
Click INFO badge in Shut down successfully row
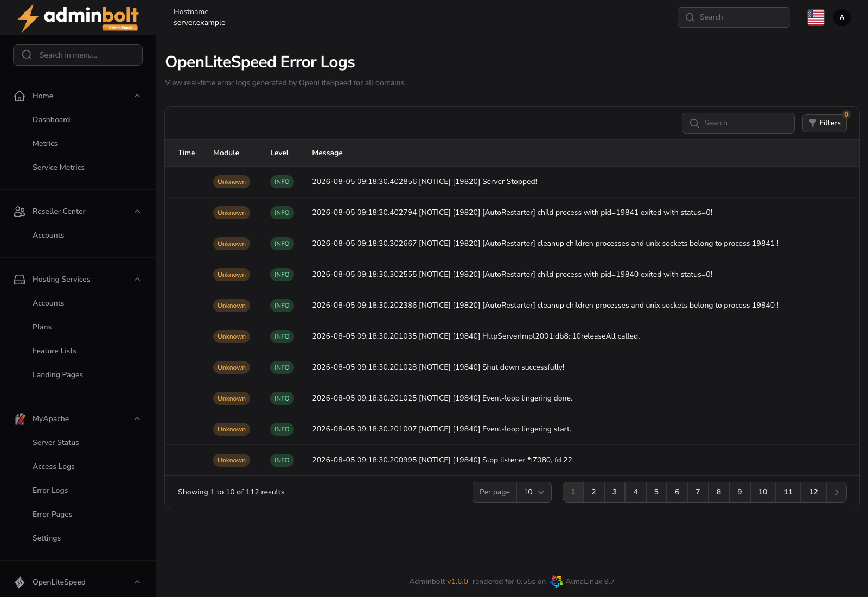coord(282,367)
